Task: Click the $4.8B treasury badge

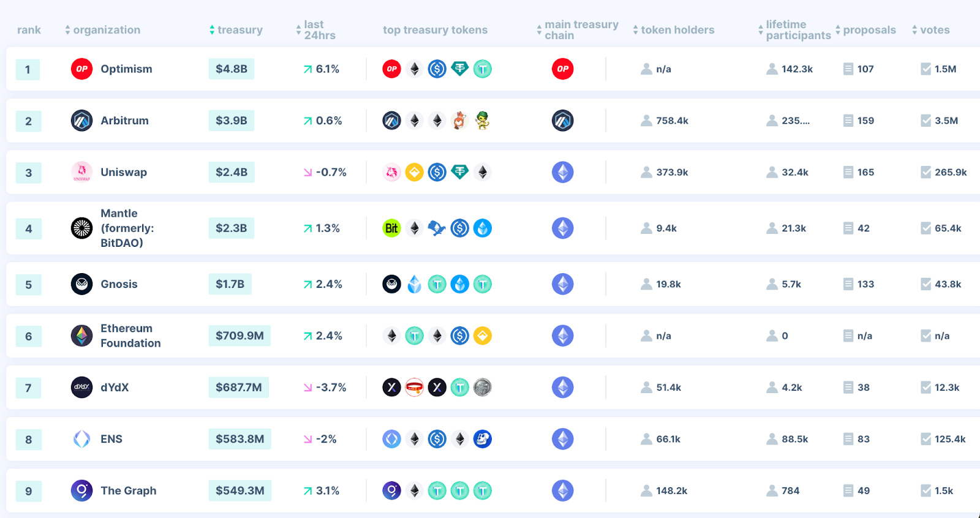Action: point(232,69)
